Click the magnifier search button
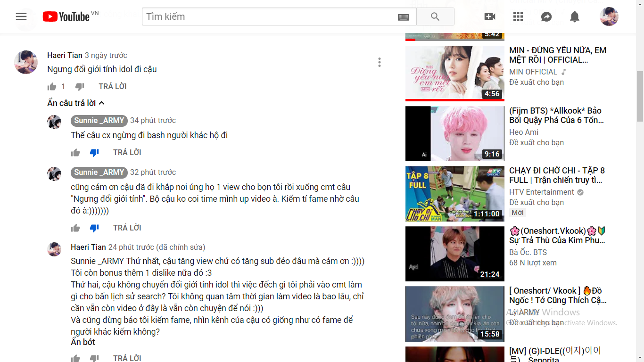Image resolution: width=644 pixels, height=362 pixels. point(435,16)
